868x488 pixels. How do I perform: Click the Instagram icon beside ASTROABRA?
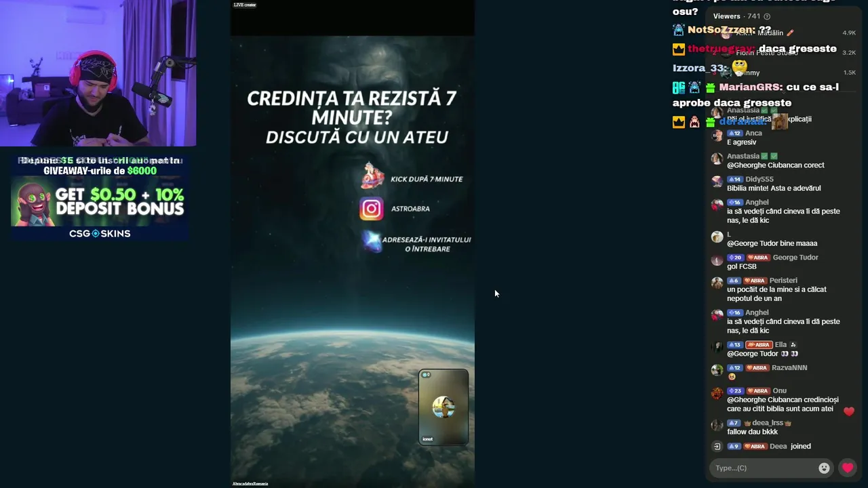pyautogui.click(x=371, y=209)
